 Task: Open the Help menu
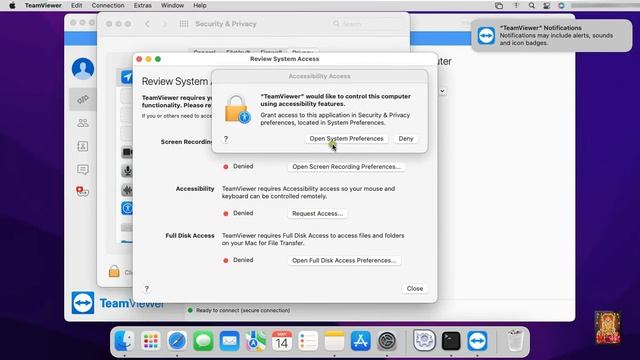[x=200, y=5]
